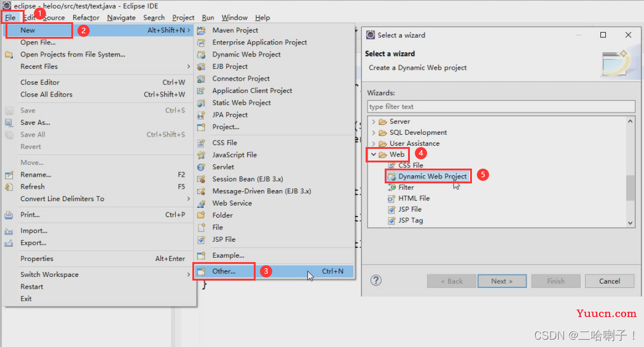Click the Application Client Project icon
This screenshot has width=644, height=347.
pos(202,90)
